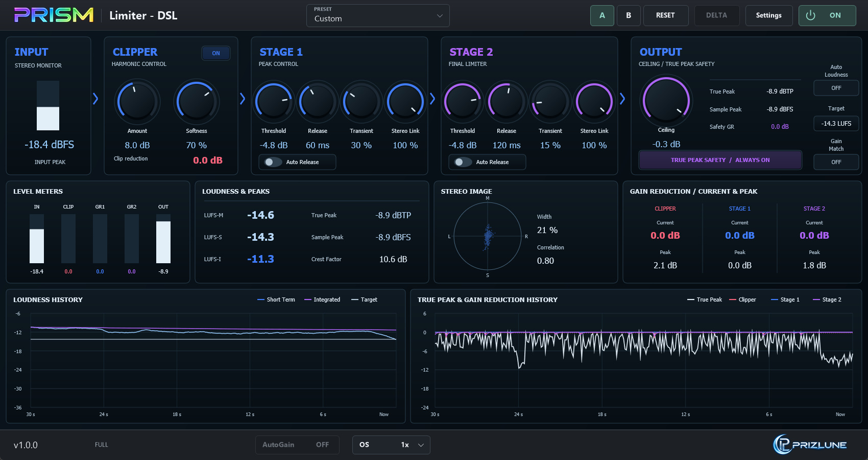This screenshot has height=460, width=868.
Task: Click the Stage 1 legend item
Action: pyautogui.click(x=785, y=300)
